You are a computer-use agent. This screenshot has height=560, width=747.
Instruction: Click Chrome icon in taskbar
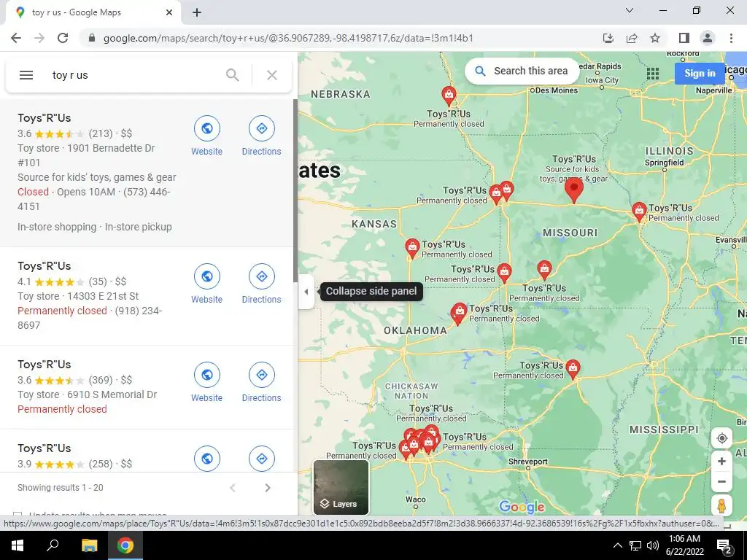pyautogui.click(x=125, y=545)
